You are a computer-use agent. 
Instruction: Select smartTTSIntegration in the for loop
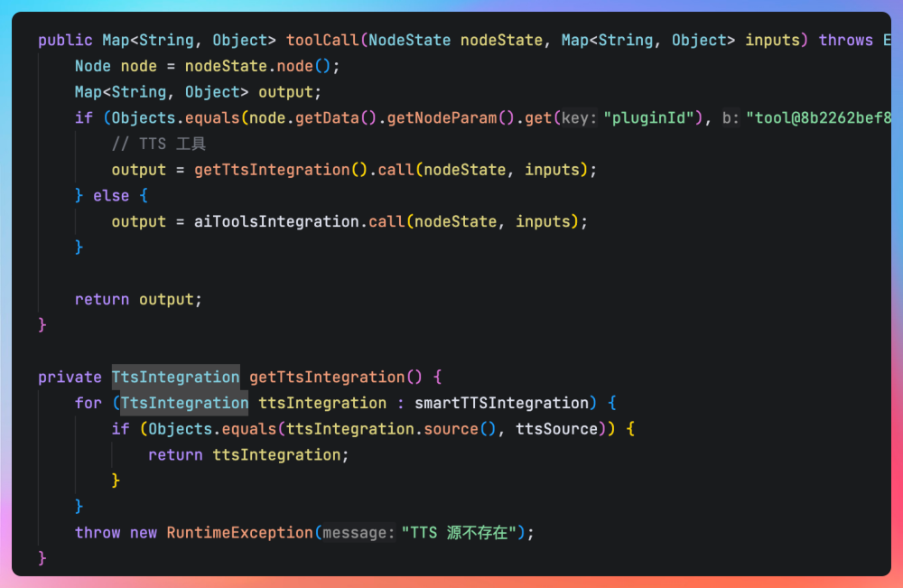coord(501,403)
